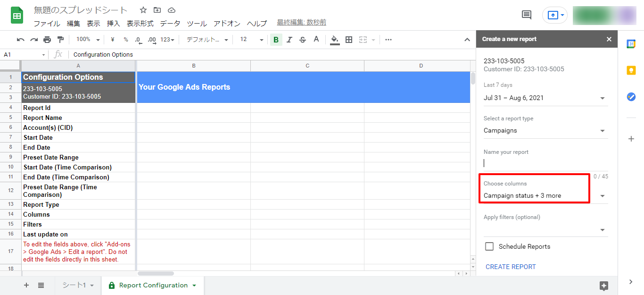Open the ツール menu
This screenshot has height=295, width=644.
197,23
